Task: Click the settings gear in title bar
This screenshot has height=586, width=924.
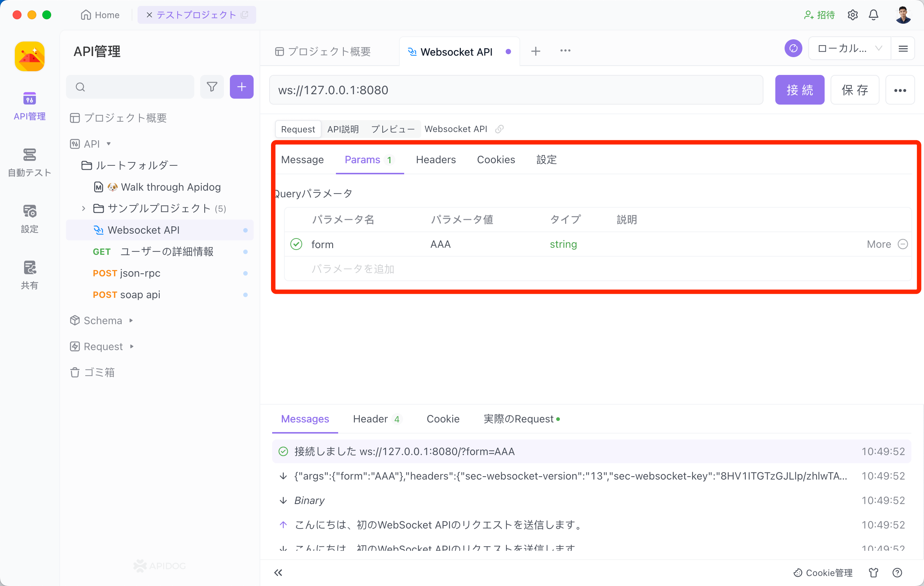Action: point(853,15)
